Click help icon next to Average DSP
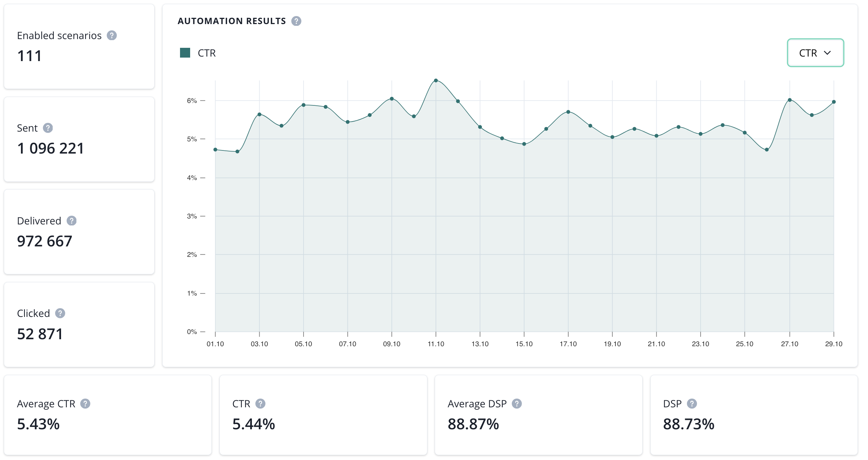Viewport: 868px width, 460px height. coord(517,404)
